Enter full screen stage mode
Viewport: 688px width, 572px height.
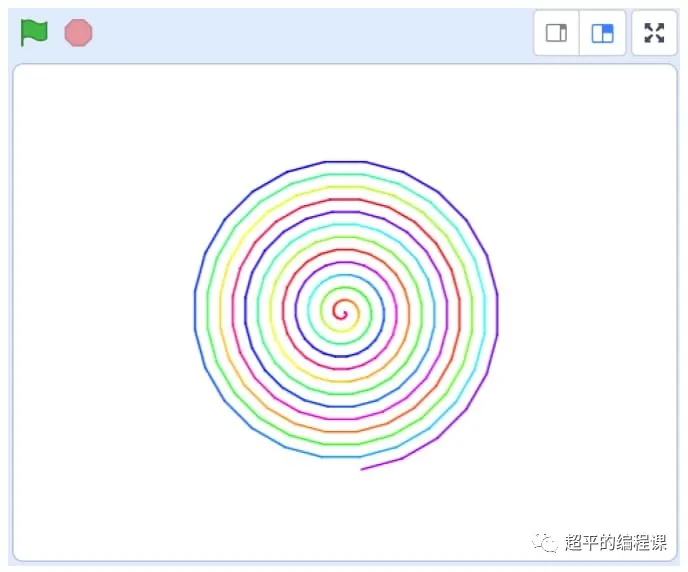[654, 33]
